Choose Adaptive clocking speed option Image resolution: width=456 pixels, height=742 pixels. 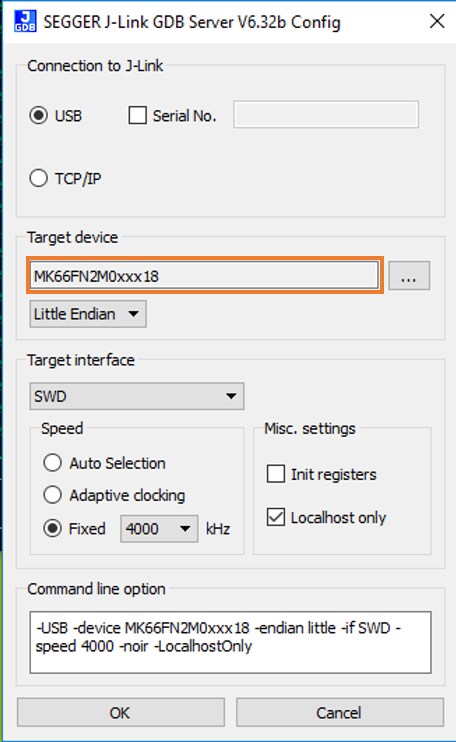pos(53,495)
